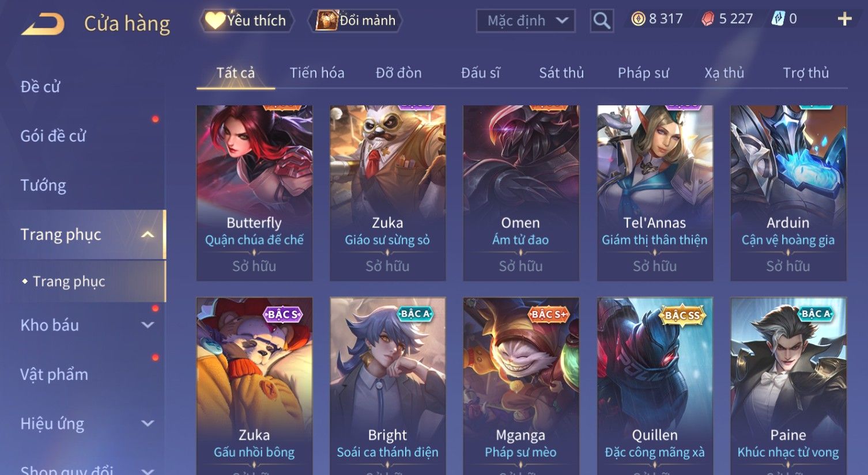Click the blue voucher balance icon
Screen dimensions: 868x475
point(778,19)
